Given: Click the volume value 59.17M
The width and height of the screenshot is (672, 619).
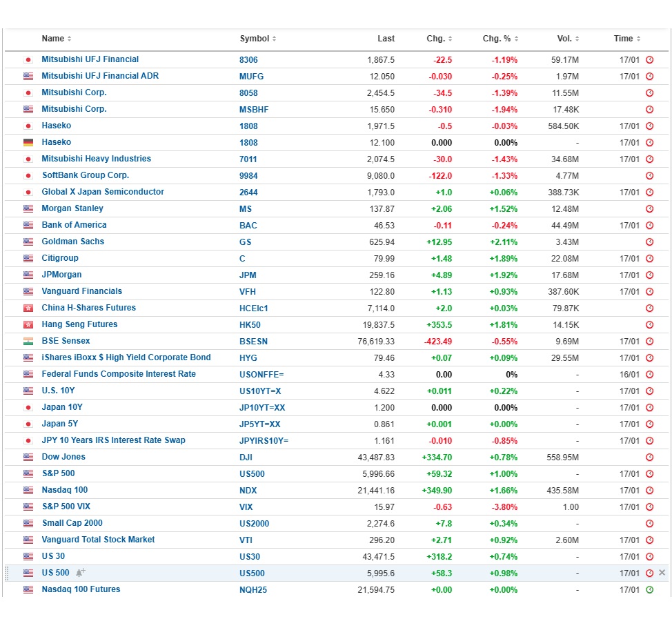Looking at the screenshot, I should click(x=565, y=60).
